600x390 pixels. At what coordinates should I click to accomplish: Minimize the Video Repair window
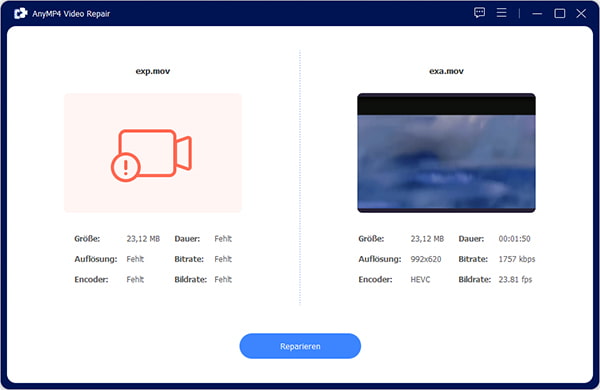537,14
